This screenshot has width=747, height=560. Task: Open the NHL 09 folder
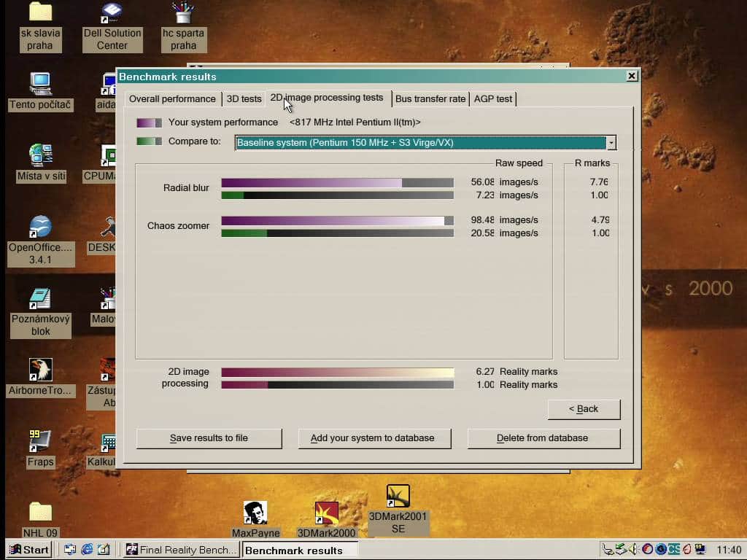coord(41,520)
